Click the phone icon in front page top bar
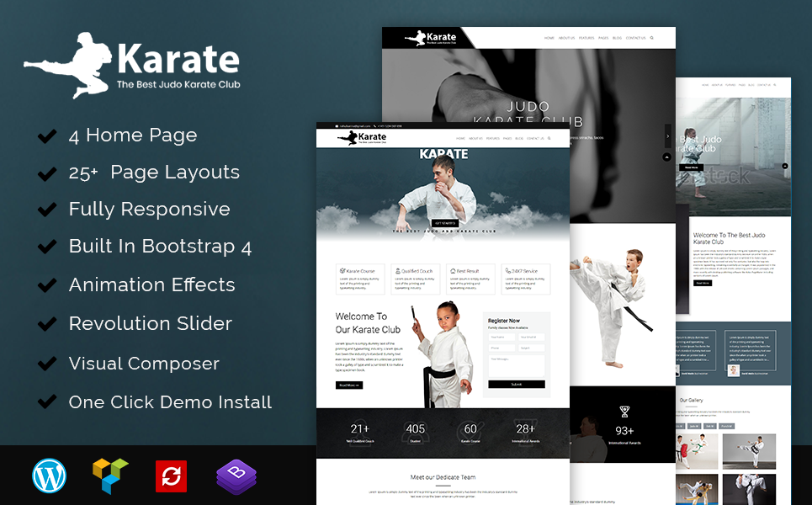Image resolution: width=812 pixels, height=505 pixels. [x=374, y=126]
